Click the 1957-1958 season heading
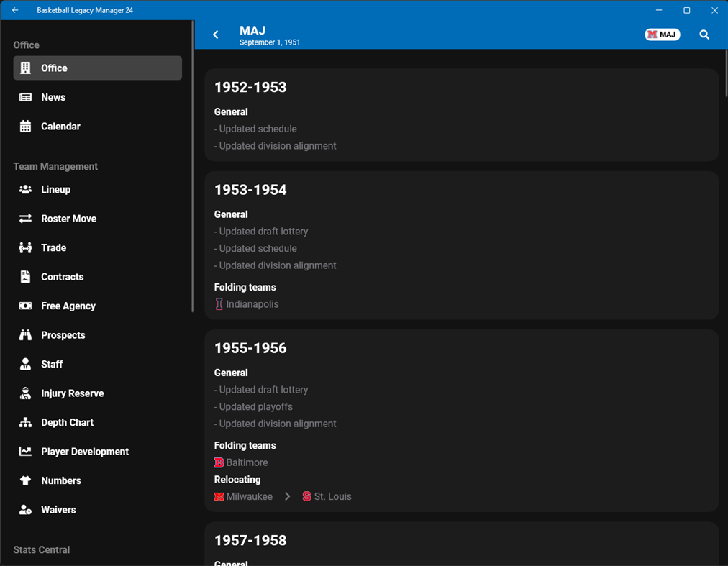The width and height of the screenshot is (728, 566). pyautogui.click(x=250, y=540)
